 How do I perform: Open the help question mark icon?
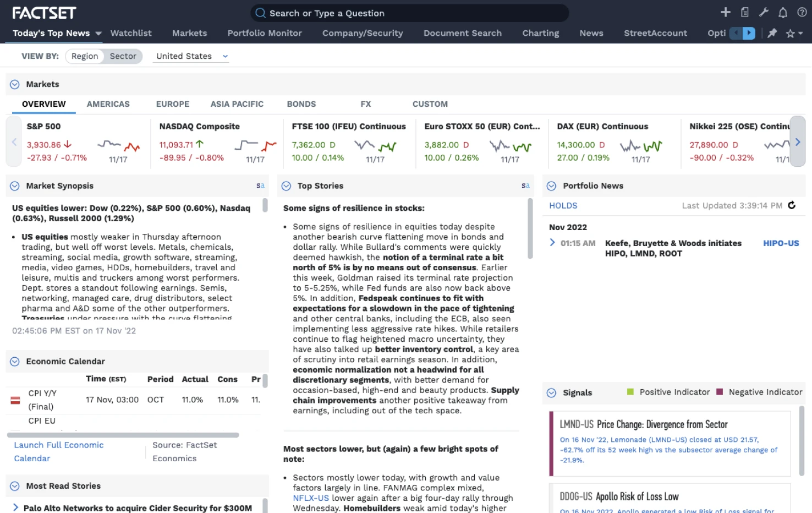click(x=802, y=12)
